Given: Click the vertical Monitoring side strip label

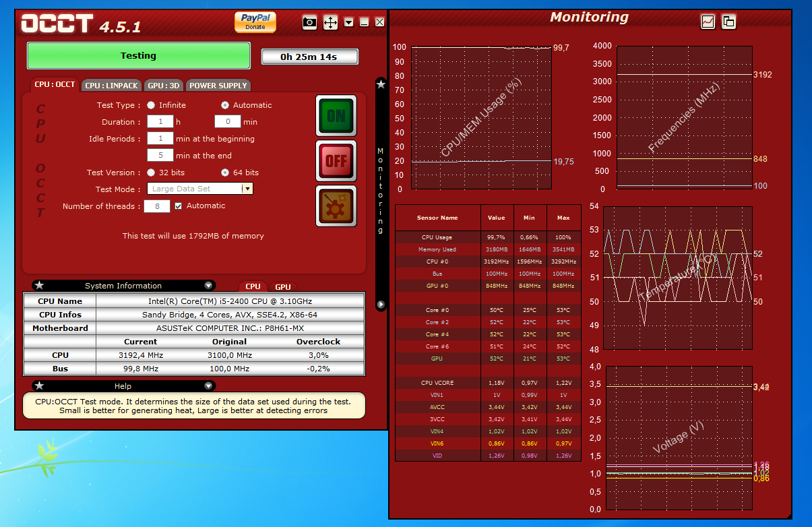Looking at the screenshot, I should click(x=380, y=191).
